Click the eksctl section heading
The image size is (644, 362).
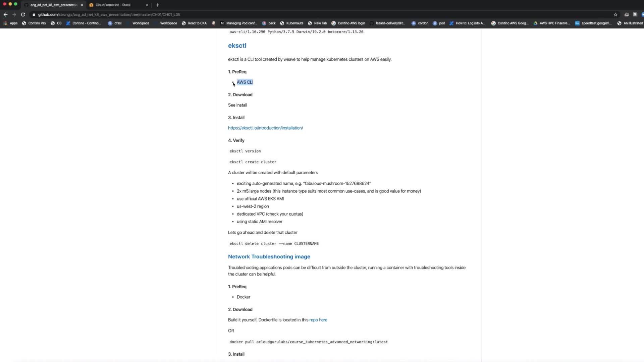pyautogui.click(x=237, y=46)
